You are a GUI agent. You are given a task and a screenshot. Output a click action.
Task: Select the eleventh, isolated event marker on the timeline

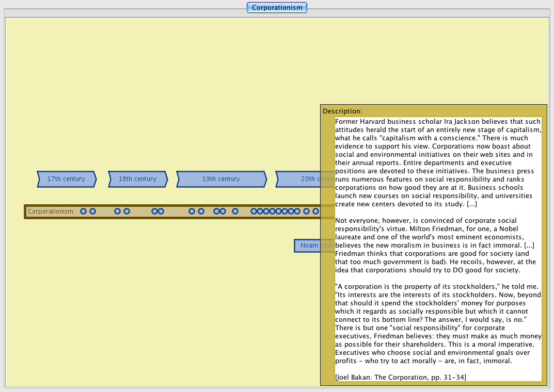click(235, 211)
